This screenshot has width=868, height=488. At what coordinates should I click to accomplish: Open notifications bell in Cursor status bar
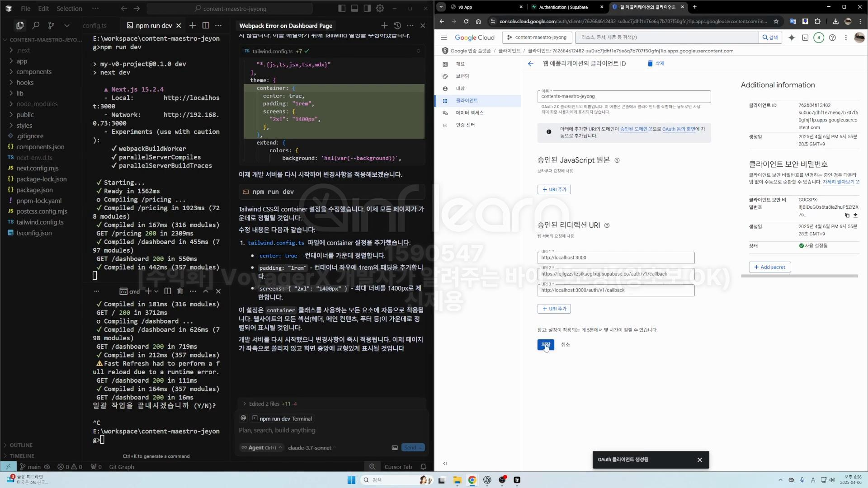(423, 467)
